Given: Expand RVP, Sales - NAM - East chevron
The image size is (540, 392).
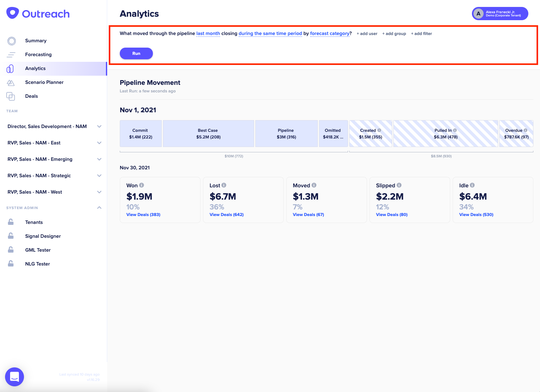Looking at the screenshot, I should tap(99, 143).
